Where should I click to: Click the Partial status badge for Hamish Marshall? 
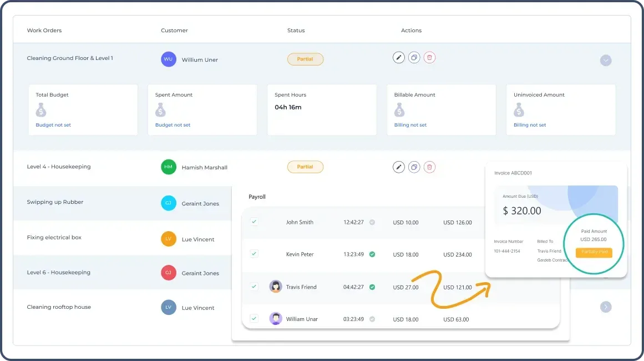point(305,167)
